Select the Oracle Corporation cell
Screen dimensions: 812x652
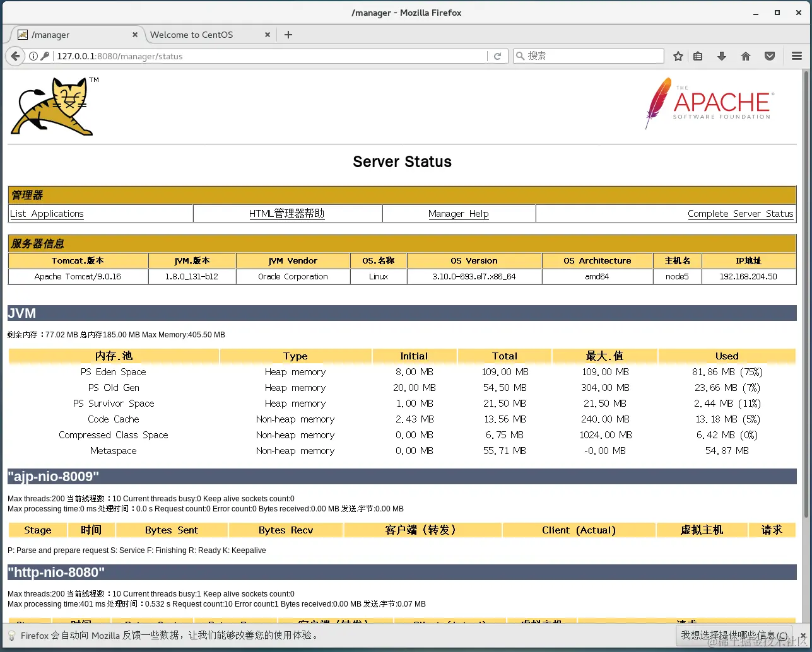click(x=293, y=276)
